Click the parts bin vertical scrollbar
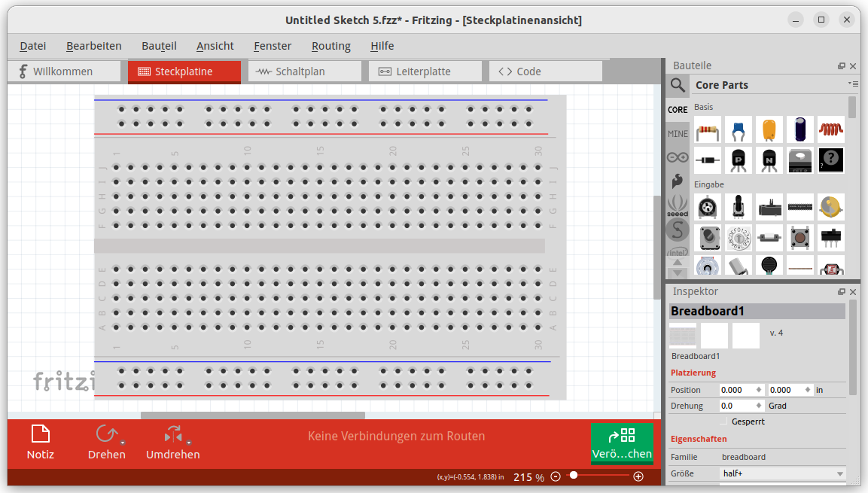 point(853,107)
